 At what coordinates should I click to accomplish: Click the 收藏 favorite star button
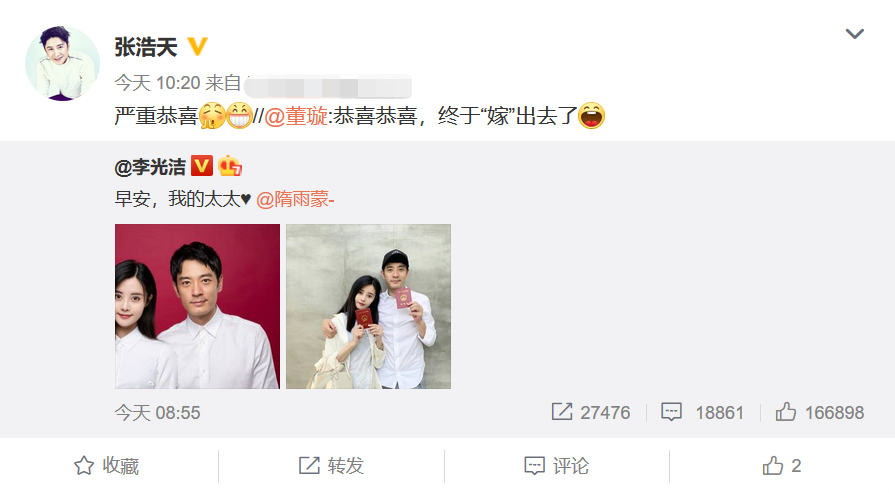click(107, 466)
